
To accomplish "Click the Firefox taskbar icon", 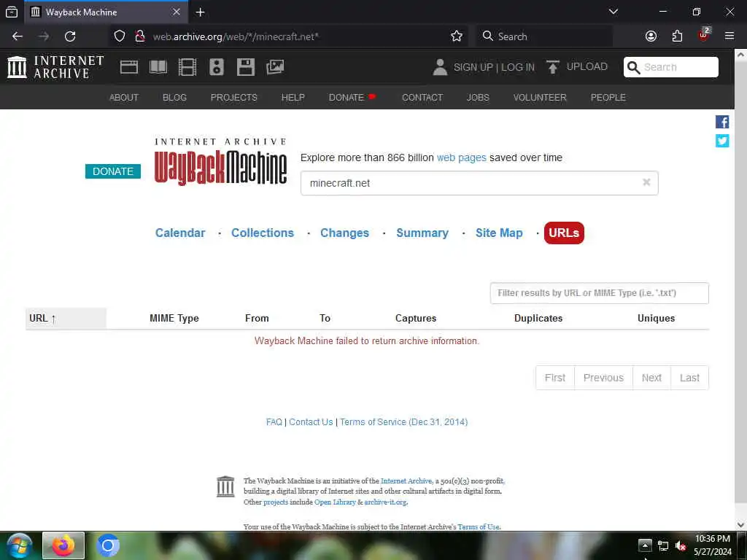I will (x=63, y=545).
